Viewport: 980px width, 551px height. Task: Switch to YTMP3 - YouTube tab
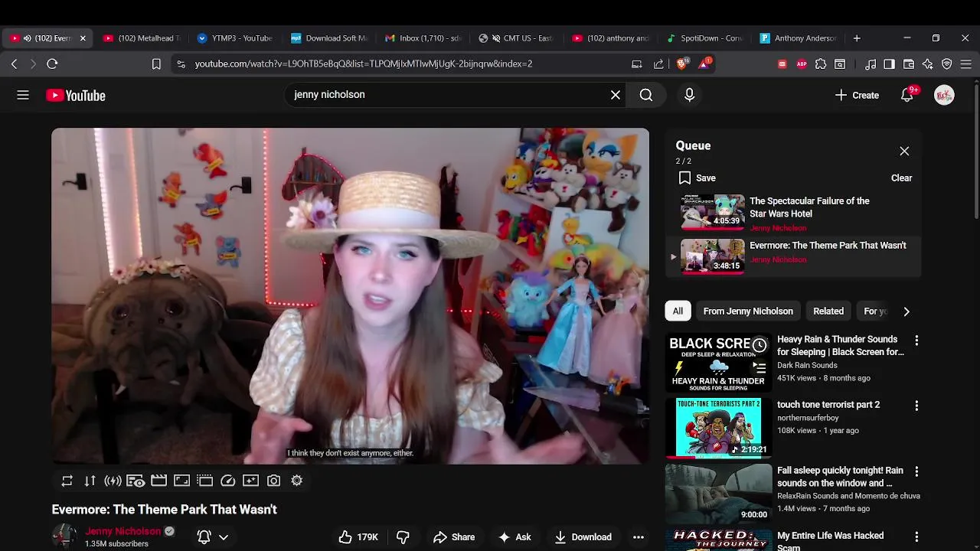tap(235, 38)
